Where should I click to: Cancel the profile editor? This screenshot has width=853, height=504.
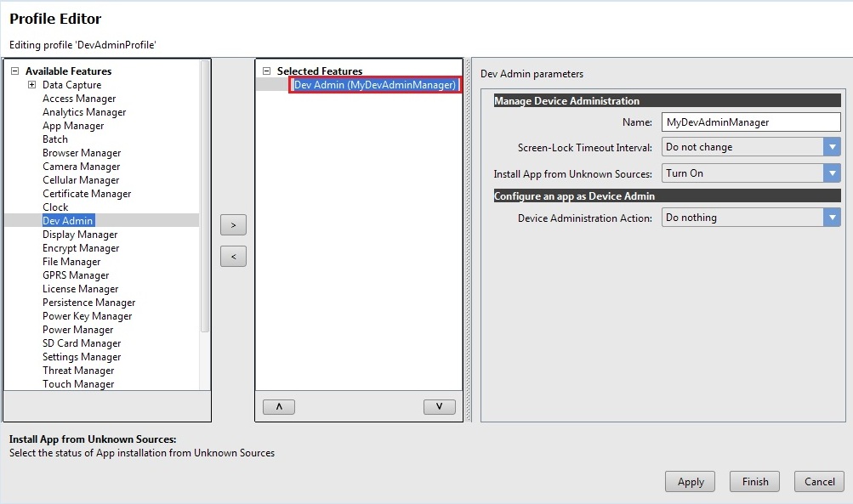coord(819,482)
